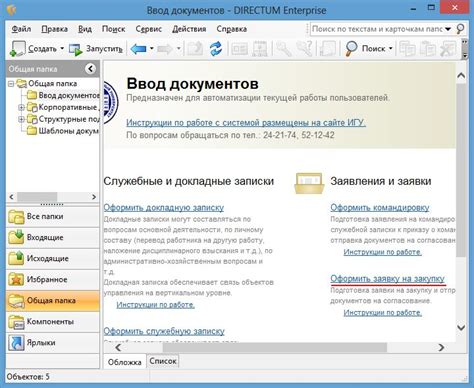This screenshot has height=388, width=474.
Task: Collapse the Общая папка panel with the chevron
Action: click(x=90, y=69)
